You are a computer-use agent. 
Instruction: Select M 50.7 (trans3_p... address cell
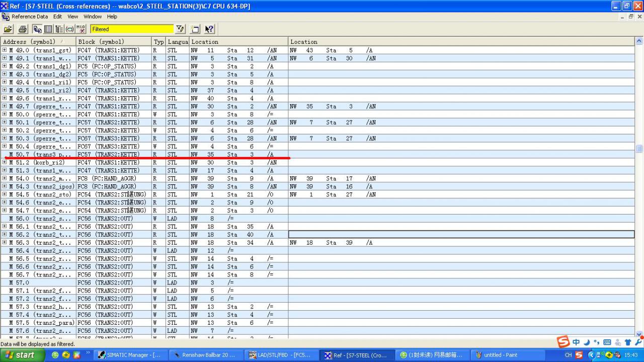click(38, 155)
